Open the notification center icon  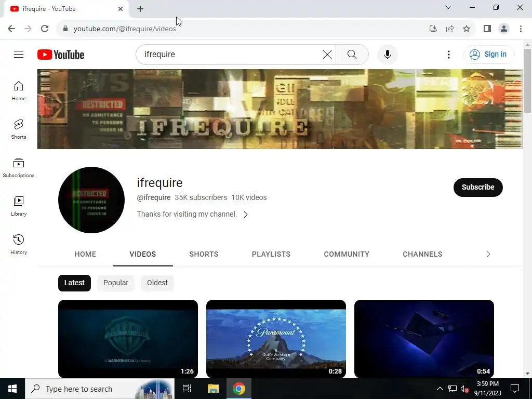[515, 389]
